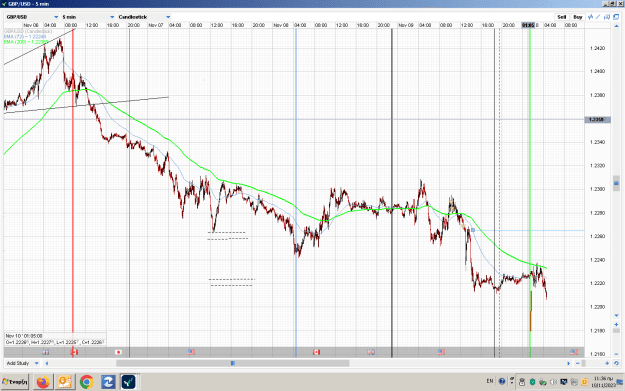Click the Buy button
Viewport: 625px width, 391px height.
[x=578, y=17]
